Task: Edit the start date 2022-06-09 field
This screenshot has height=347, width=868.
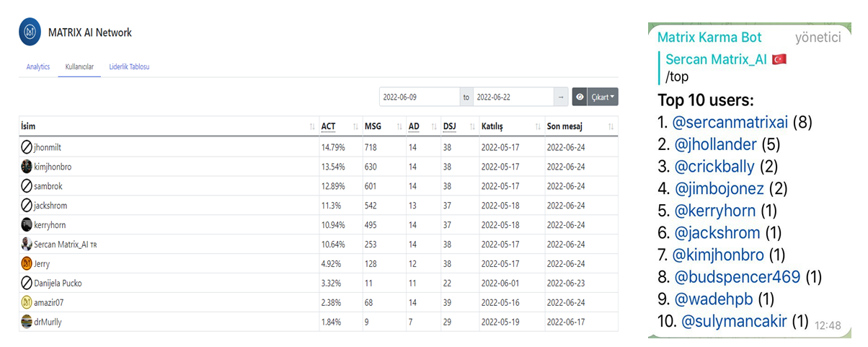Action: click(420, 97)
